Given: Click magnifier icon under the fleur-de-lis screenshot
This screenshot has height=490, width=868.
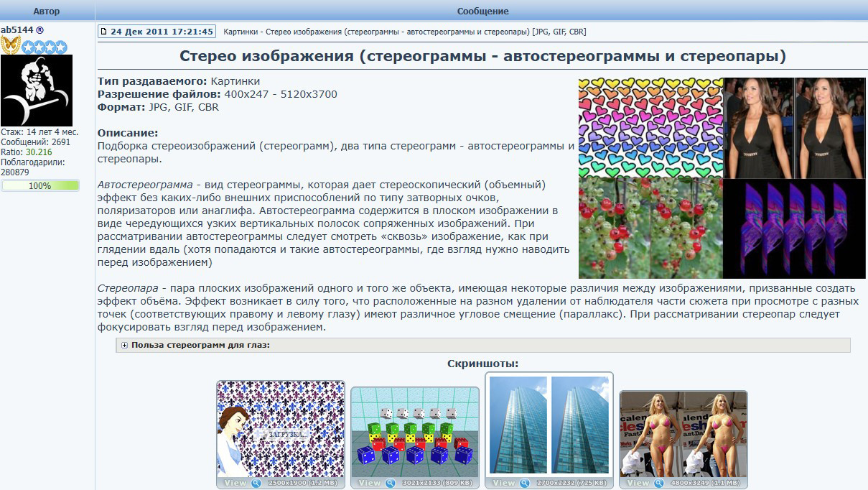Looking at the screenshot, I should pyautogui.click(x=256, y=484).
